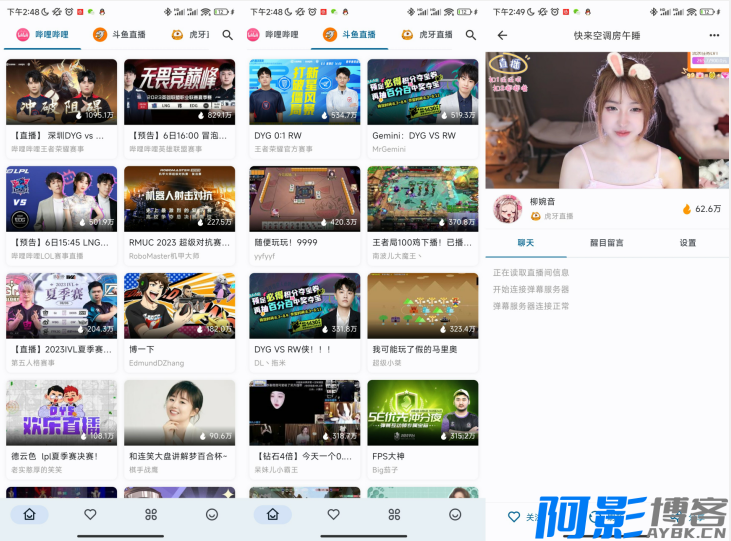Tap the home icon in the left screen's bottom bar

pyautogui.click(x=29, y=514)
